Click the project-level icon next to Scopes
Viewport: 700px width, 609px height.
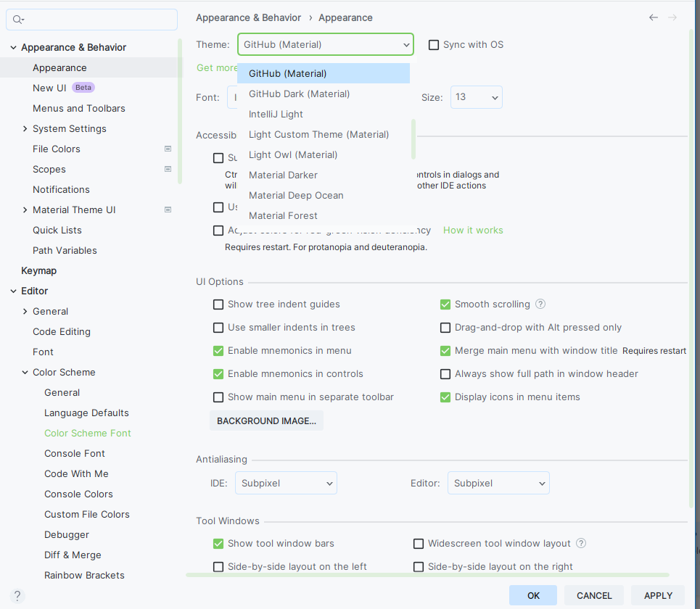coord(168,169)
